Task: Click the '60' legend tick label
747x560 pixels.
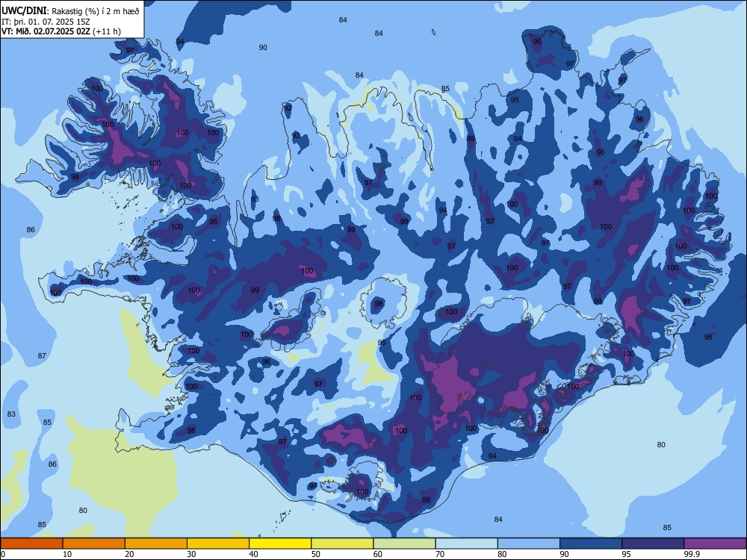Action: pyautogui.click(x=378, y=554)
